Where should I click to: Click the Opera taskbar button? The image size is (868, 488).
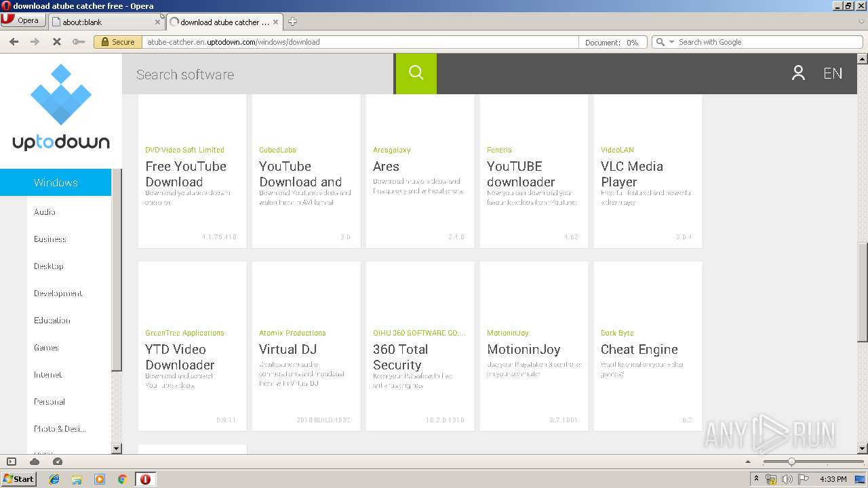pos(145,479)
